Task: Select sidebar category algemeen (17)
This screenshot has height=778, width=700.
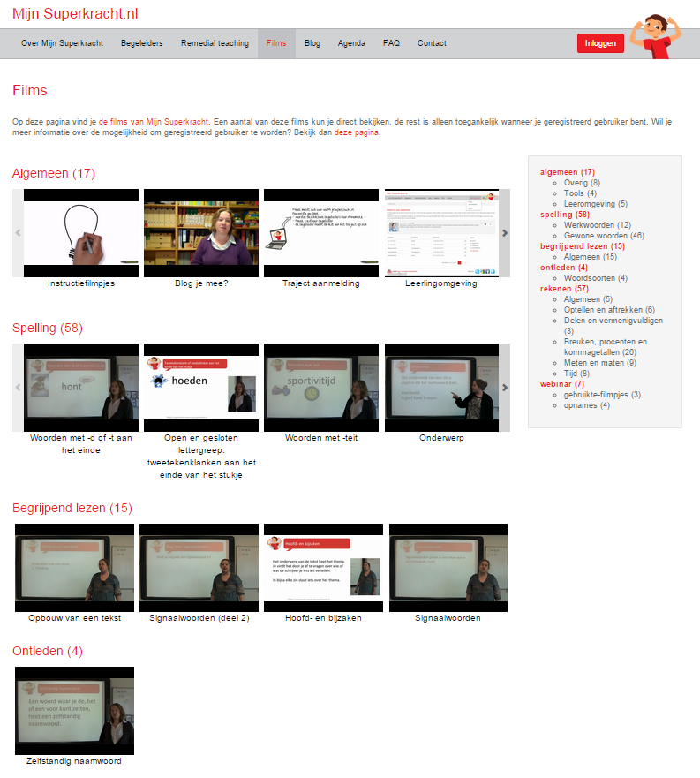Action: 567,172
